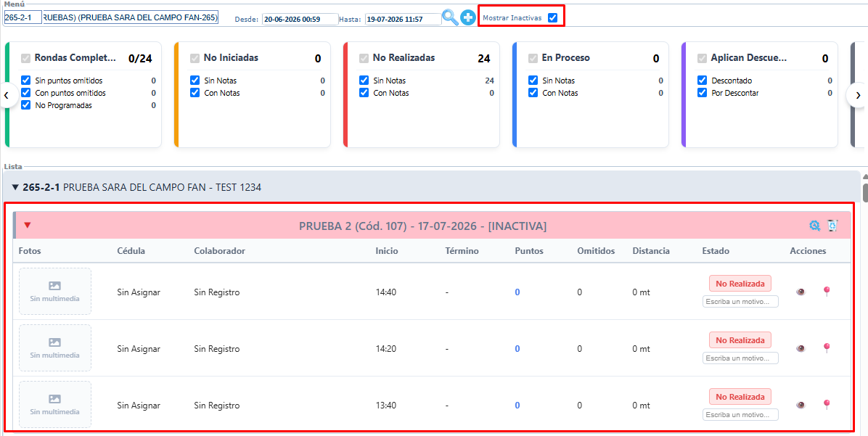Toggle the Rondas Completas card checkbox
This screenshot has width=868, height=436.
pos(25,58)
